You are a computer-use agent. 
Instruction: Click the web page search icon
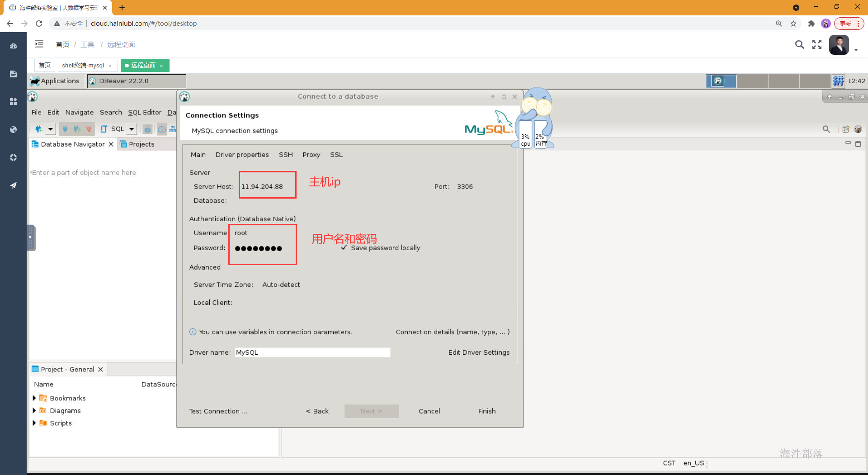click(x=799, y=44)
